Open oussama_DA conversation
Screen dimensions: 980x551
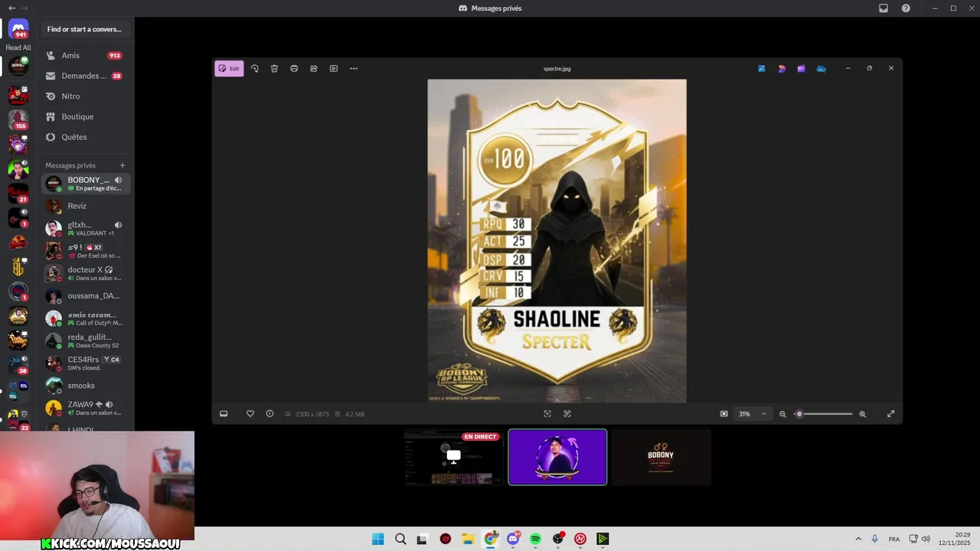click(85, 295)
